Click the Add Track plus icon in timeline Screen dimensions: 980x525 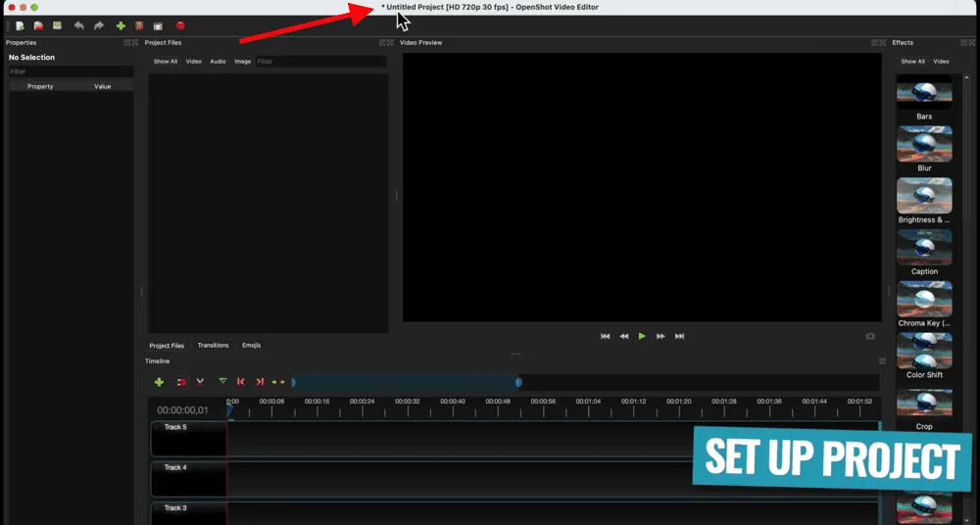tap(159, 382)
